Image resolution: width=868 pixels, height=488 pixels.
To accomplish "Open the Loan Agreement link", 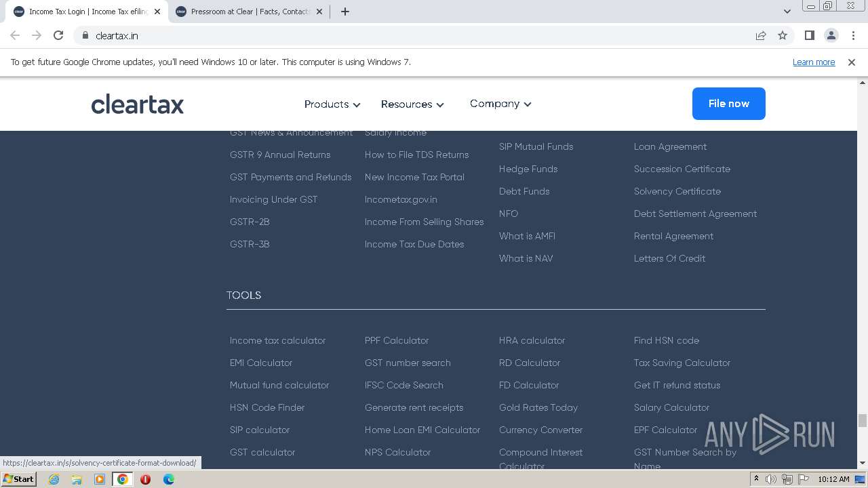I will pyautogui.click(x=670, y=146).
